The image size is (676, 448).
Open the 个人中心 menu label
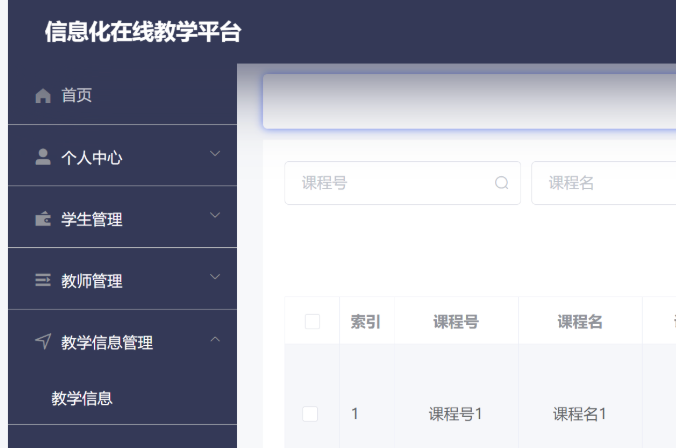(92, 157)
